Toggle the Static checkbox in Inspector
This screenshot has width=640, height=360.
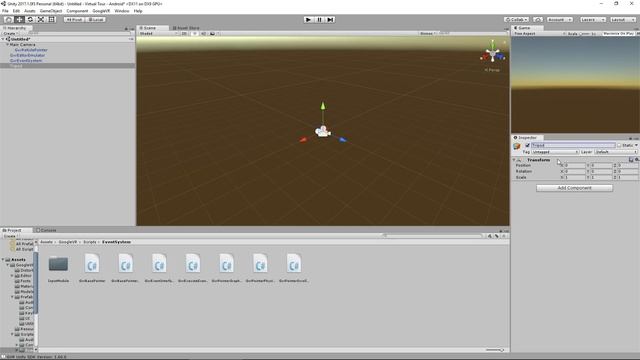[x=619, y=145]
